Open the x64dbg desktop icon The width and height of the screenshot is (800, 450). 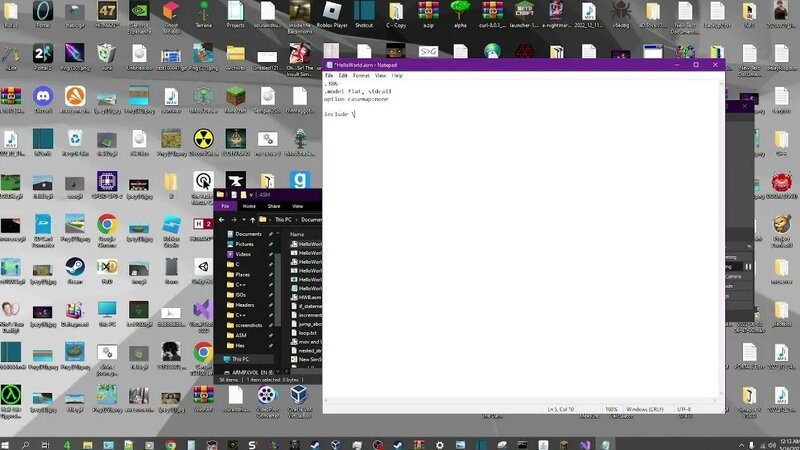point(621,13)
